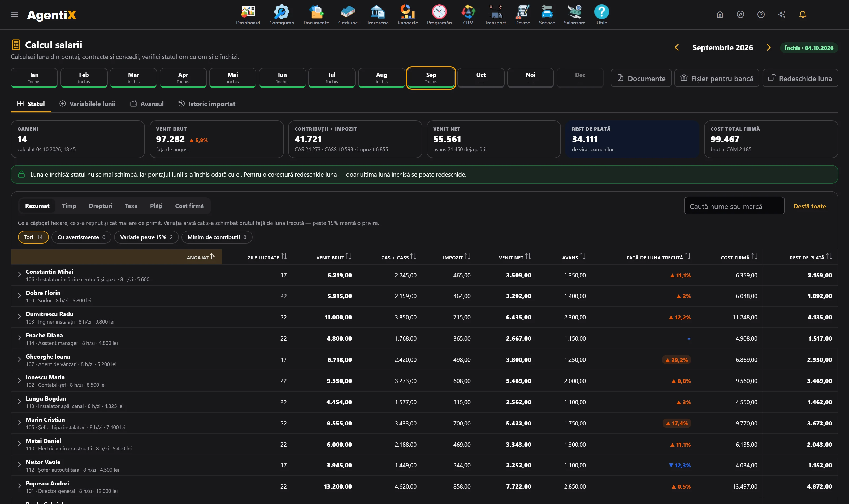This screenshot has height=504, width=849.
Task: Expand the Gheorghe Ioana row
Action: (19, 359)
